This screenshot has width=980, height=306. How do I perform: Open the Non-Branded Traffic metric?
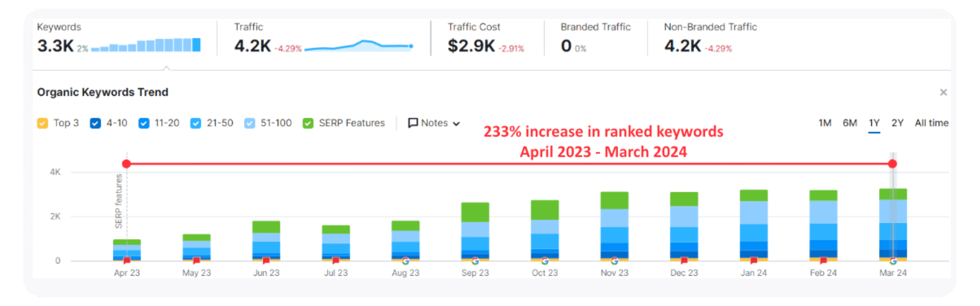710,39
